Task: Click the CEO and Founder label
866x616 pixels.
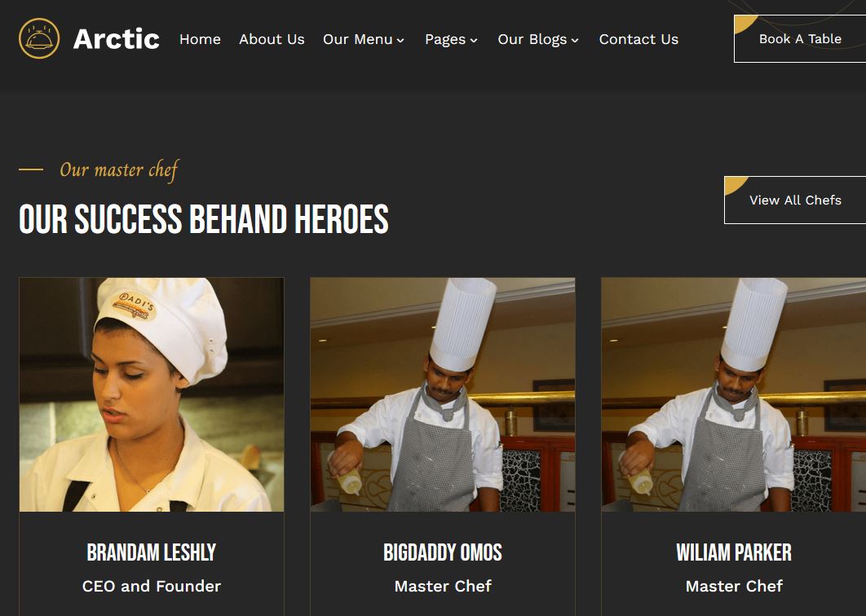Action: coord(152,586)
